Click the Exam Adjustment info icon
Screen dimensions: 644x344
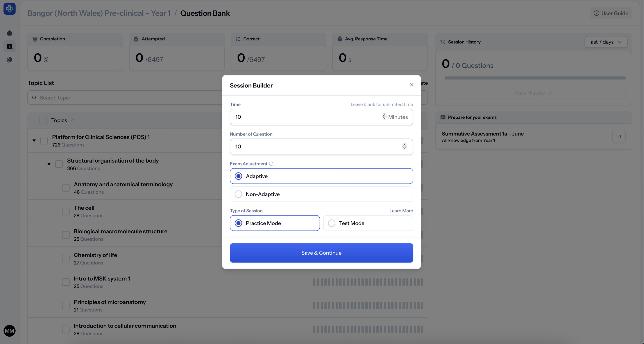[x=271, y=164]
